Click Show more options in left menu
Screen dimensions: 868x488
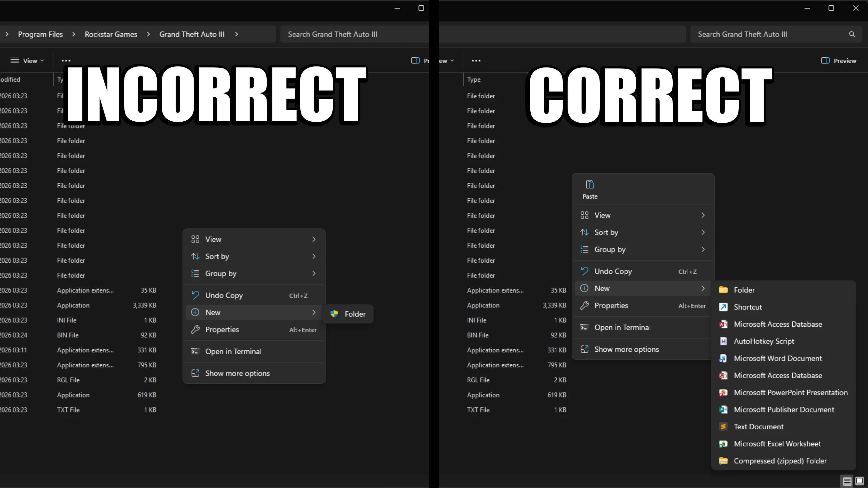coord(237,373)
